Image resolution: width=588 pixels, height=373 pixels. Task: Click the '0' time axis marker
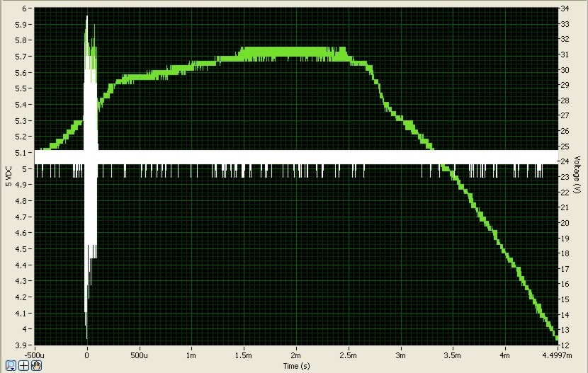pyautogui.click(x=87, y=355)
